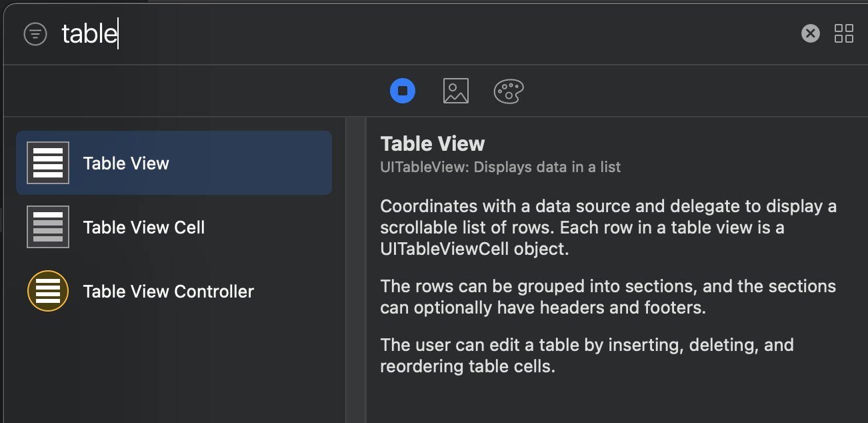Viewport: 868px width, 423px height.
Task: Choose the Table View Controller label
Action: tap(169, 292)
